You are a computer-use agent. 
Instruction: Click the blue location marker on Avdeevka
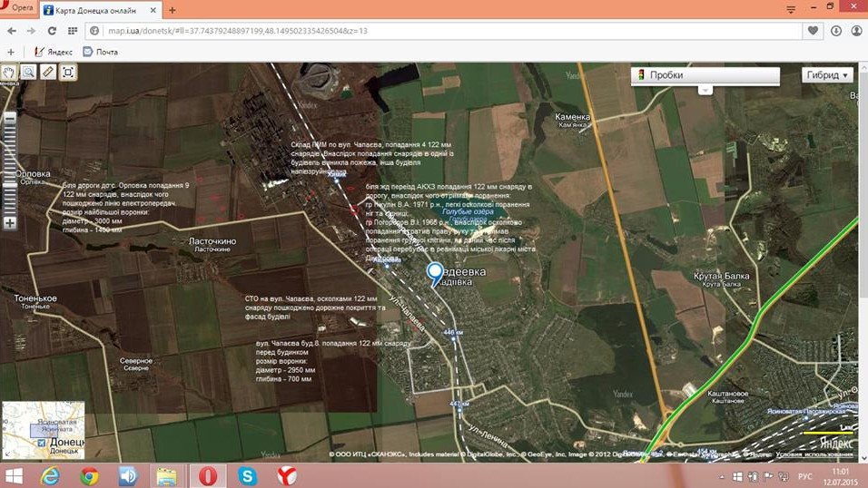pos(435,272)
